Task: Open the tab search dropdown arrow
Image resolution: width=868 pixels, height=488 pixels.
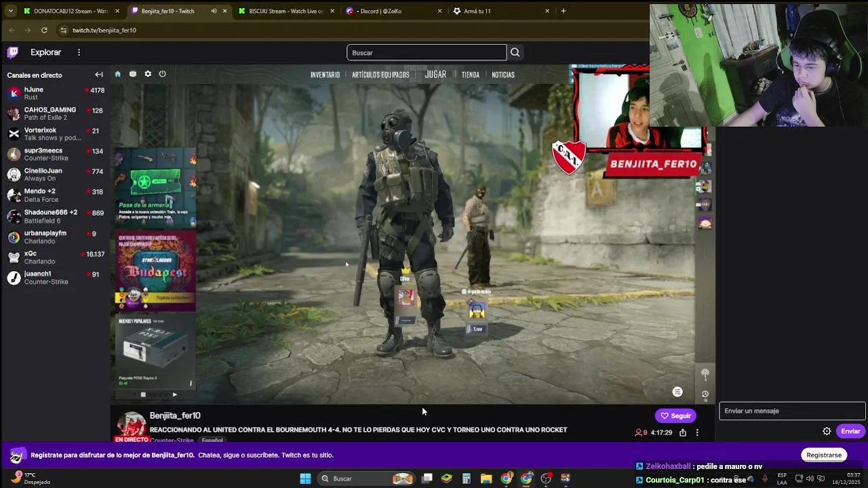Action: pos(10,11)
